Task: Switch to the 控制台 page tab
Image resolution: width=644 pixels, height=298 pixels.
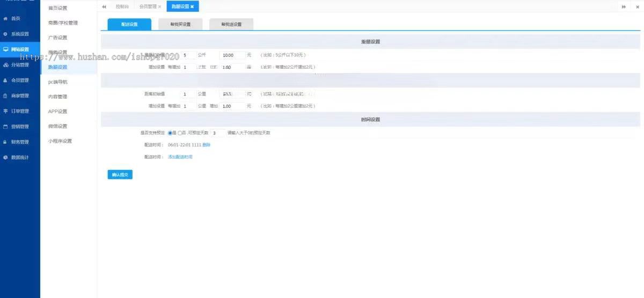Action: [122, 6]
